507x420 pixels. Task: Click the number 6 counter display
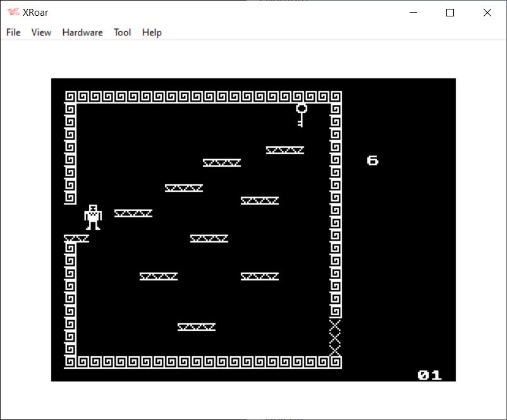372,160
